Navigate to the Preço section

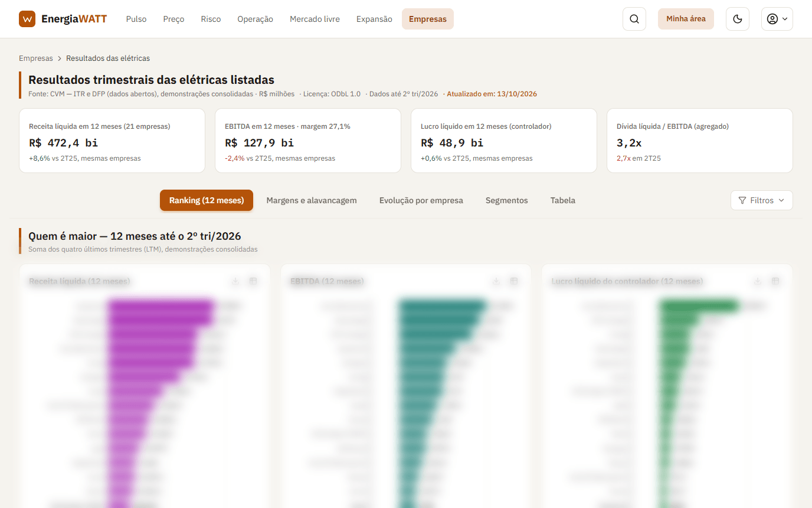point(173,19)
